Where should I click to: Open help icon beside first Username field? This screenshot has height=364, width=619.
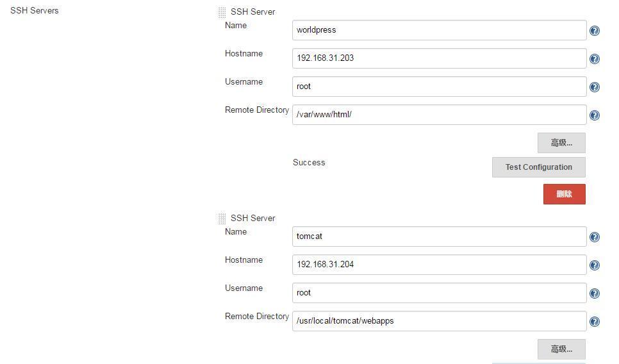(595, 87)
